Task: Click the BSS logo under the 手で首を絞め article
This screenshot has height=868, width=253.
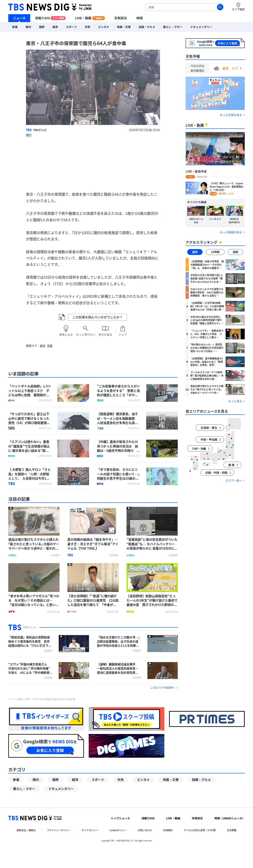Action: (100, 484)
